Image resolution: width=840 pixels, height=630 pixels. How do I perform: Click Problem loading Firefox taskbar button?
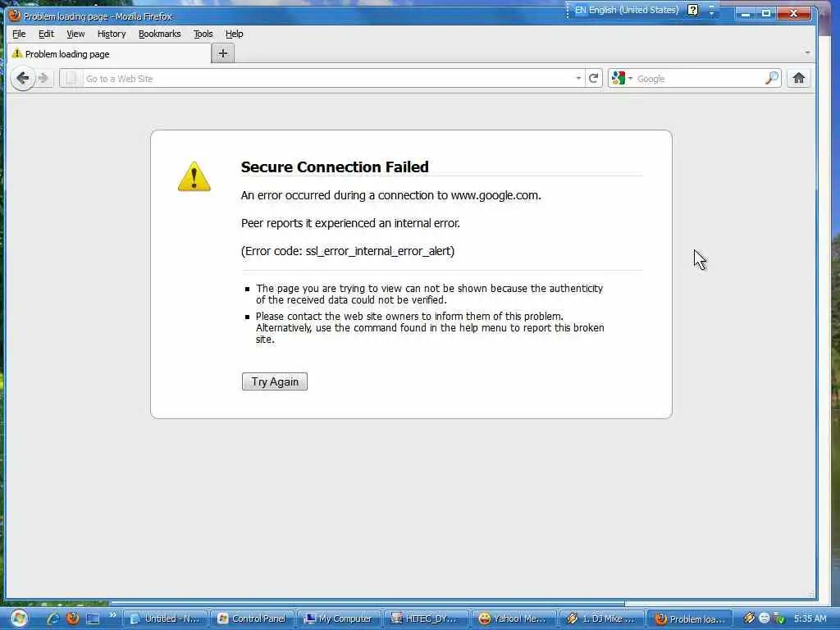click(x=690, y=619)
